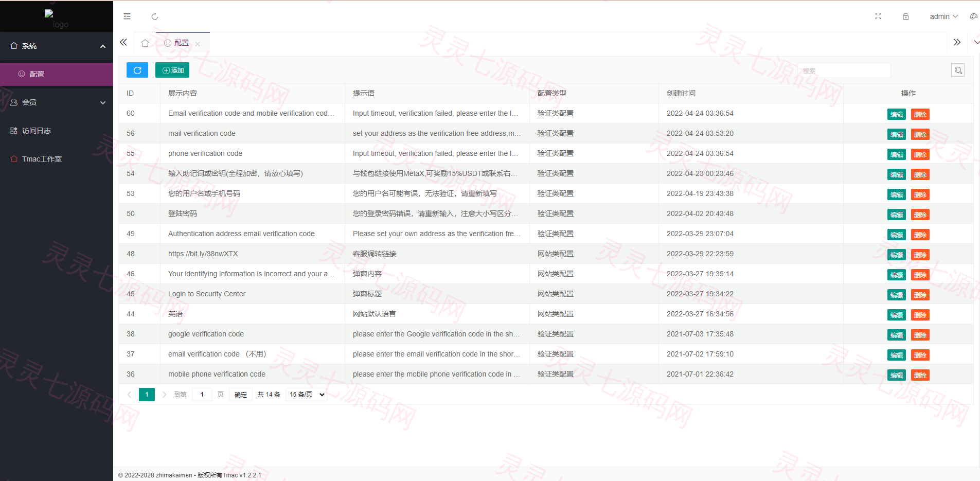The image size is (980, 481).
Task: Go to the home tab icon
Action: tap(145, 43)
